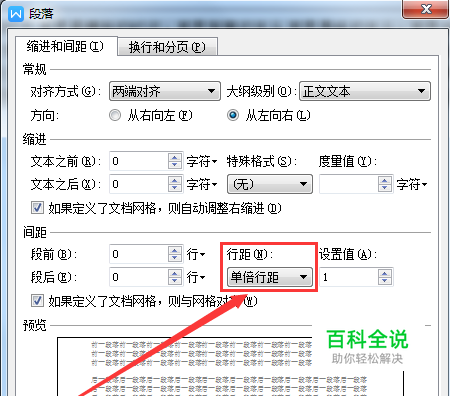Viewport: 450px width, 396px height.
Task: Increase the 度量值 value
Action: pos(385,180)
